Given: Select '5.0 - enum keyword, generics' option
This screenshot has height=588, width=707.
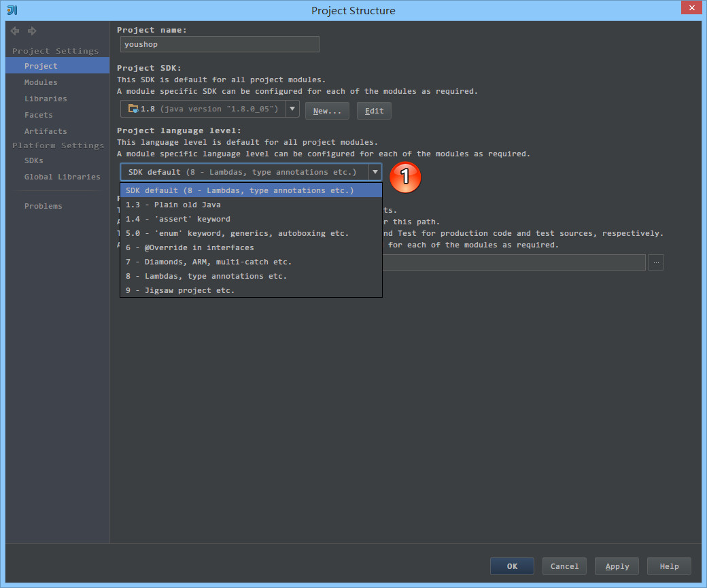Looking at the screenshot, I should 237,233.
